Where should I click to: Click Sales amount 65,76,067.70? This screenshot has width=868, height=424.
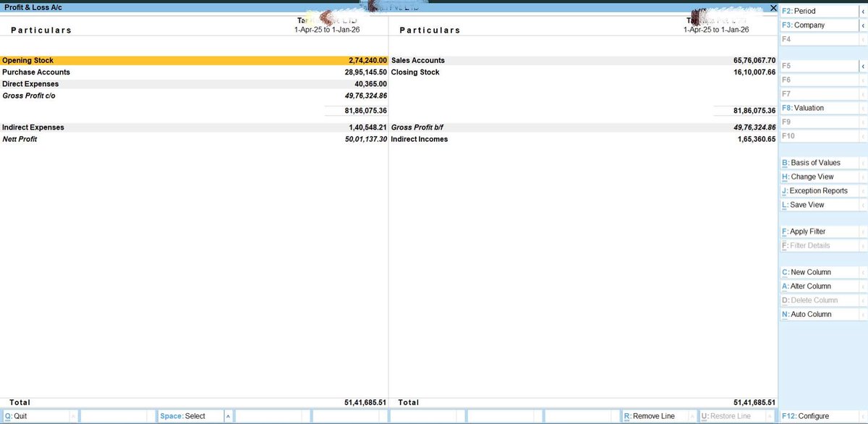click(x=754, y=61)
